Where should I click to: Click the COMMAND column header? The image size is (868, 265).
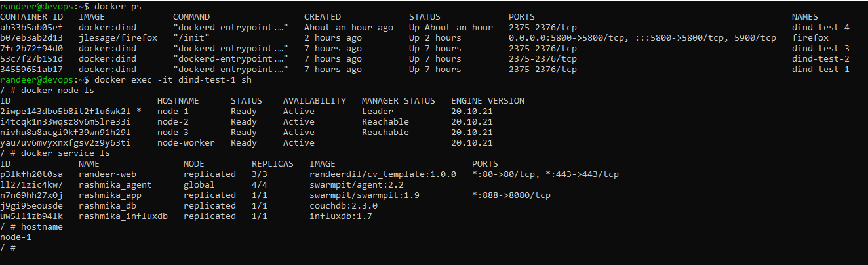[191, 17]
